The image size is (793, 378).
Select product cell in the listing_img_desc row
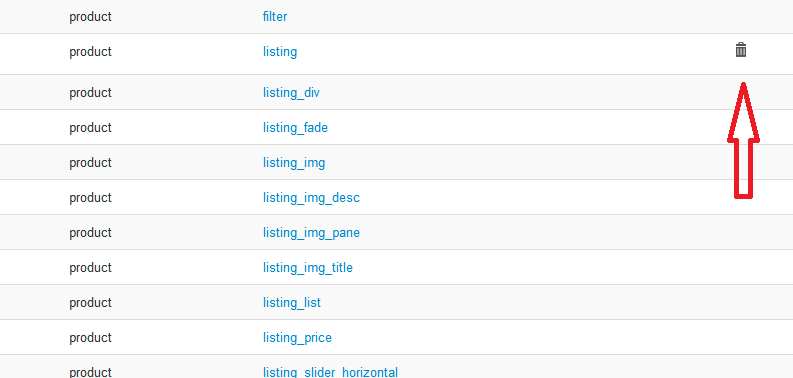(x=90, y=198)
